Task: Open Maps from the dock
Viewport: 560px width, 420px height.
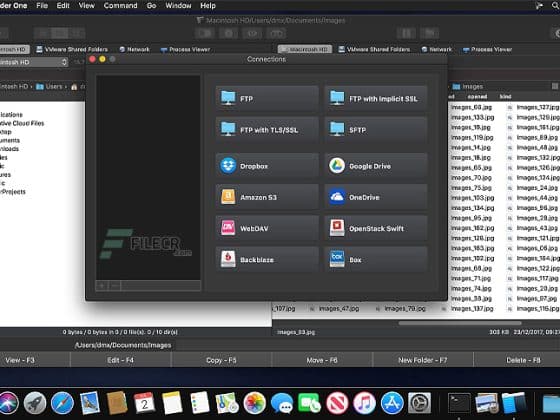Action: 227,403
